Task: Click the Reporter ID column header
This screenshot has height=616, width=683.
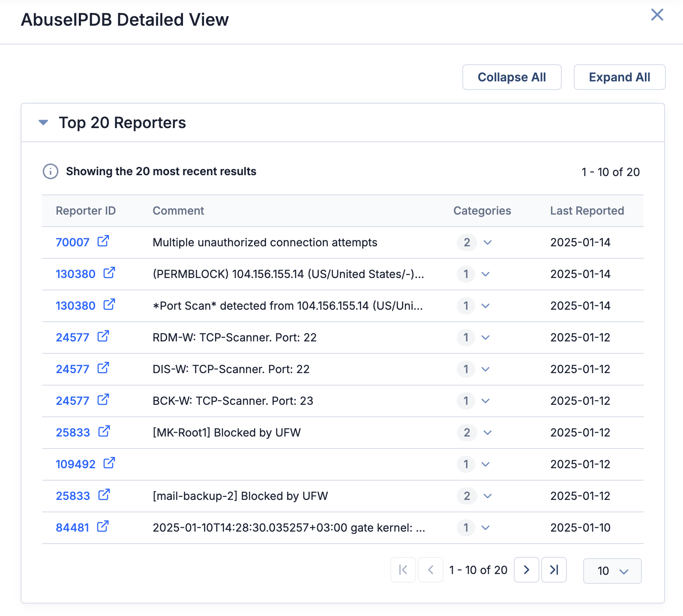Action: [x=86, y=211]
